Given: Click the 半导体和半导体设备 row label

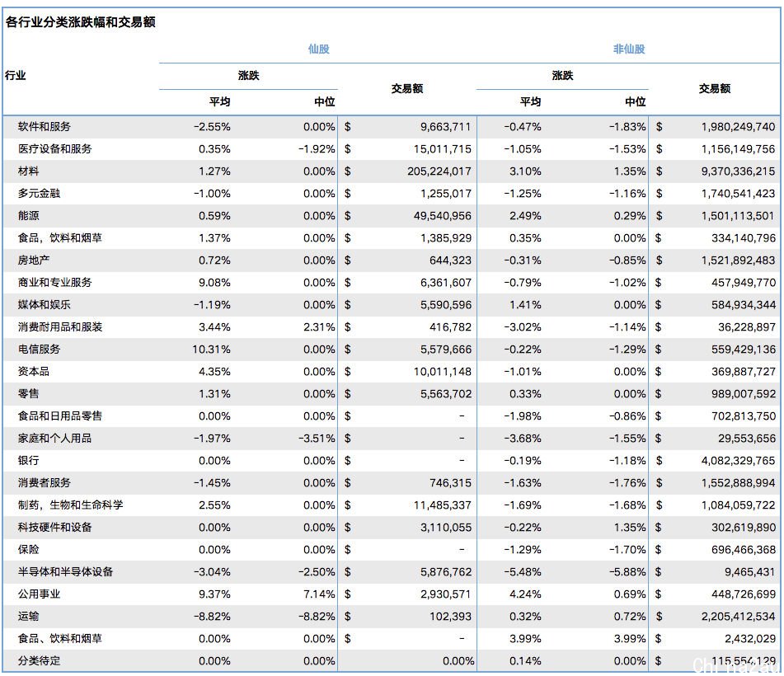Looking at the screenshot, I should pyautogui.click(x=65, y=571).
